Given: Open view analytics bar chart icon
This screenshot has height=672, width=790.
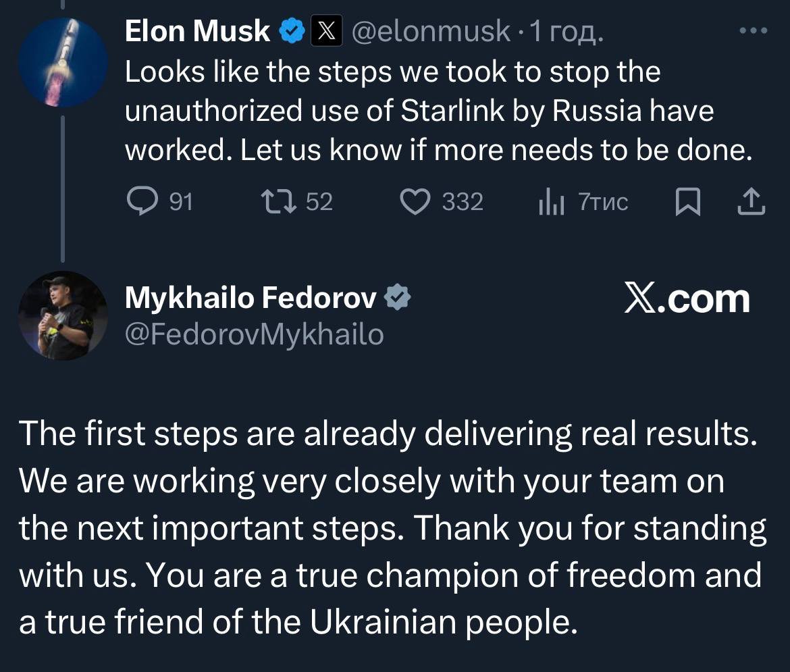Looking at the screenshot, I should pos(551,203).
